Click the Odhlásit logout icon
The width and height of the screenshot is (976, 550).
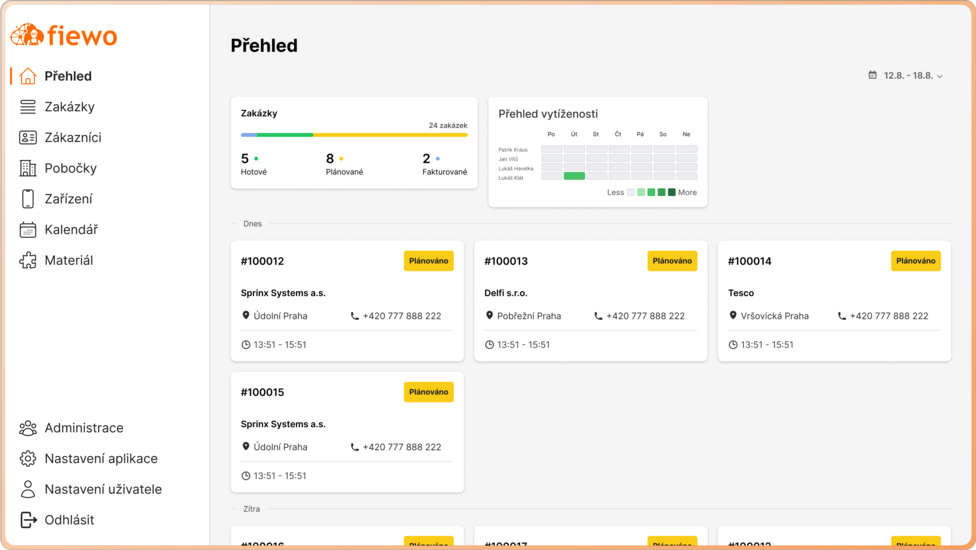[x=28, y=520]
